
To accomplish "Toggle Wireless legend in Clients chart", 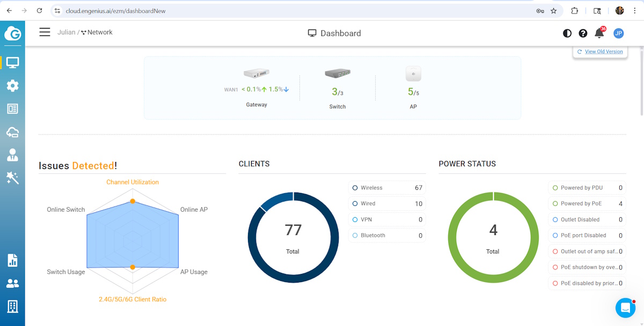I will click(x=387, y=188).
